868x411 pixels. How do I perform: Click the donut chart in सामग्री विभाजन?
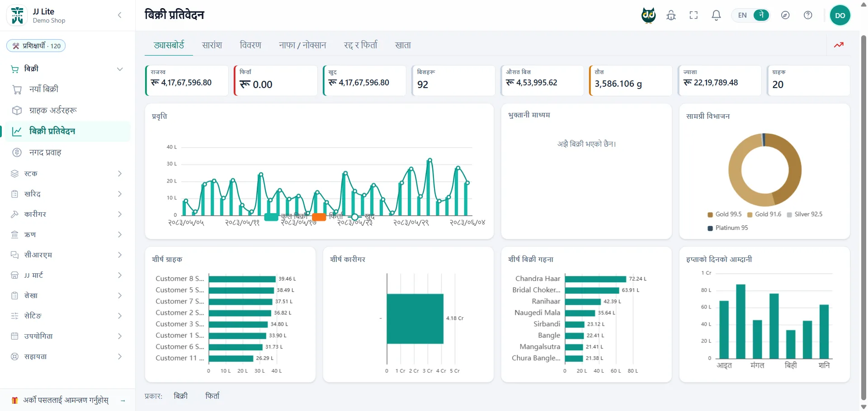(765, 170)
